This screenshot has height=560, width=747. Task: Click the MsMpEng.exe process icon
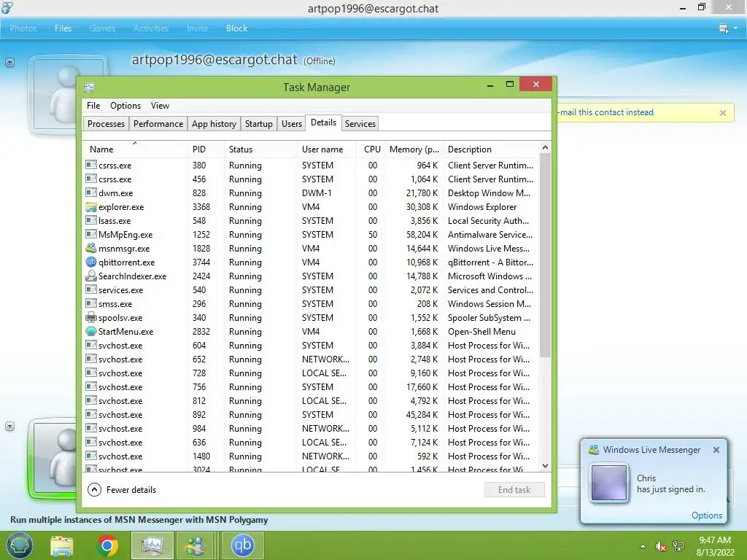click(91, 234)
